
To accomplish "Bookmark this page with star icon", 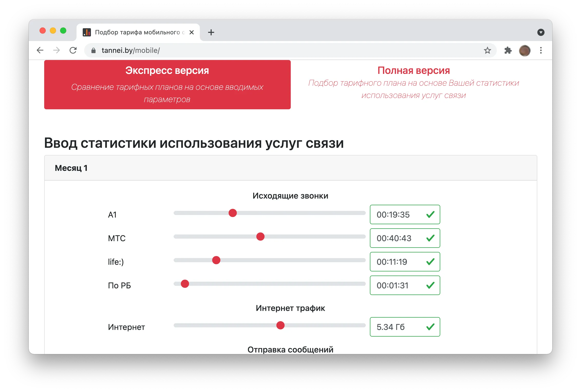I will click(x=487, y=50).
